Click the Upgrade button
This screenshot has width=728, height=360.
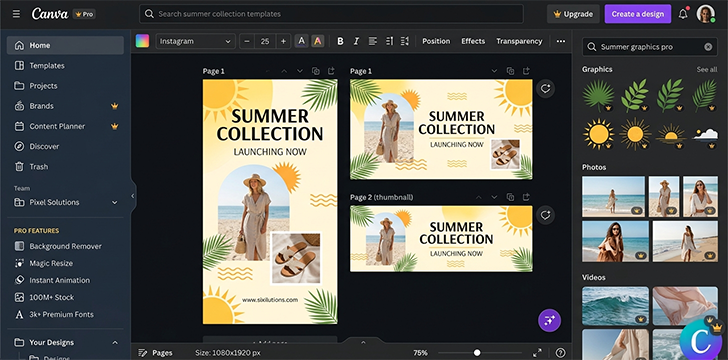pos(573,14)
